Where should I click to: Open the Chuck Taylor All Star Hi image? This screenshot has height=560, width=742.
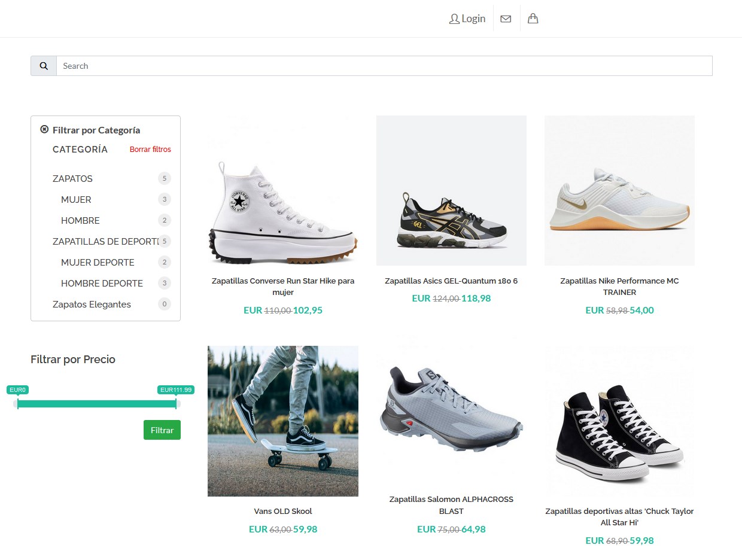click(x=619, y=421)
